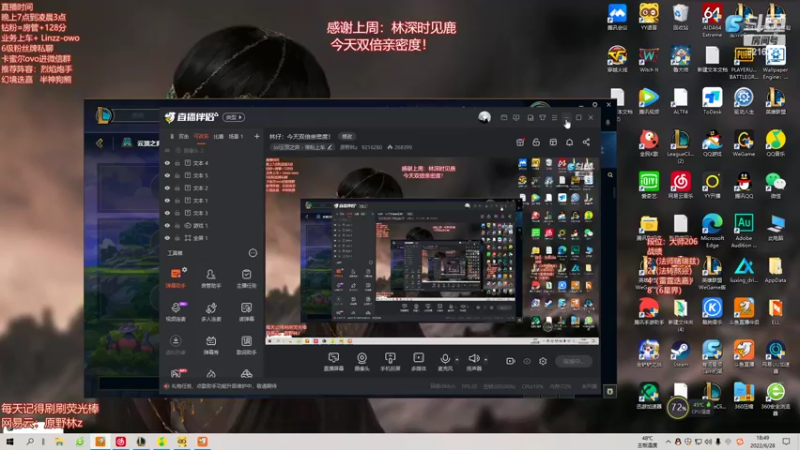
Task: Open the hamburger menu in the 直播伴侣 title bar
Action: (555, 118)
